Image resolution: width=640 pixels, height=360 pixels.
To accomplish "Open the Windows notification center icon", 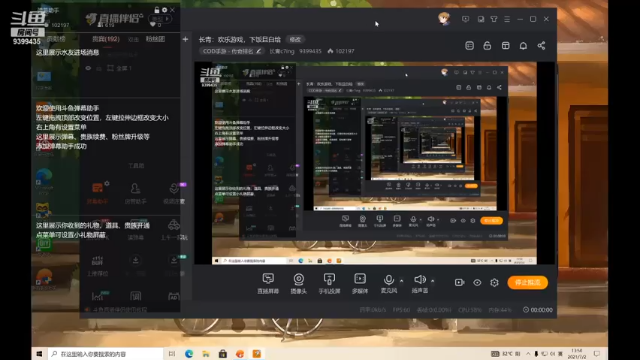I will click(x=597, y=354).
